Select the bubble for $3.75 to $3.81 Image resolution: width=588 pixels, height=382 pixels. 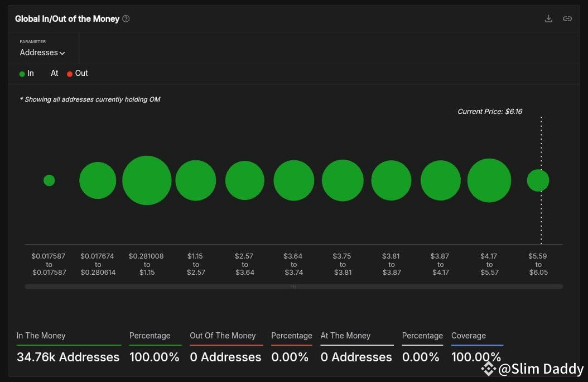343,180
